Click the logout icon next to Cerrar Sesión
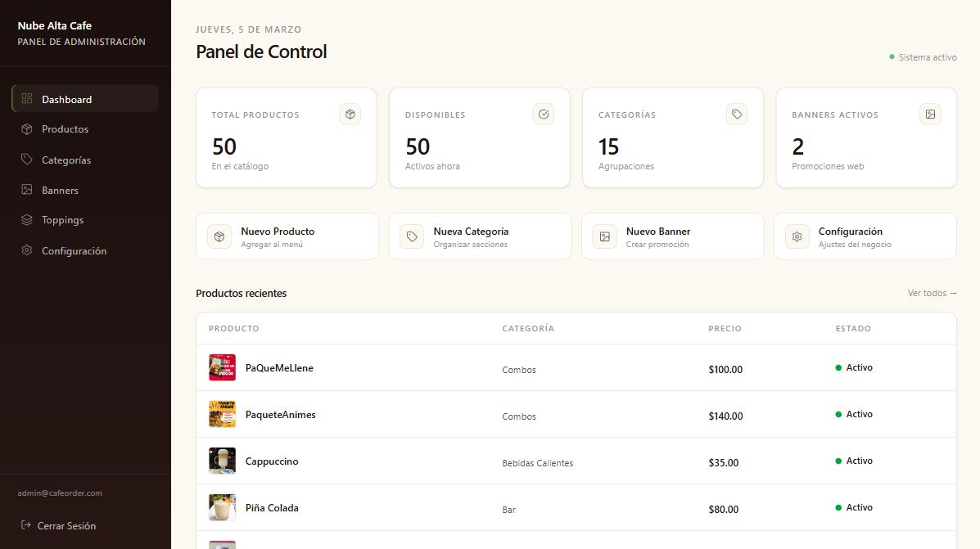 [26, 525]
